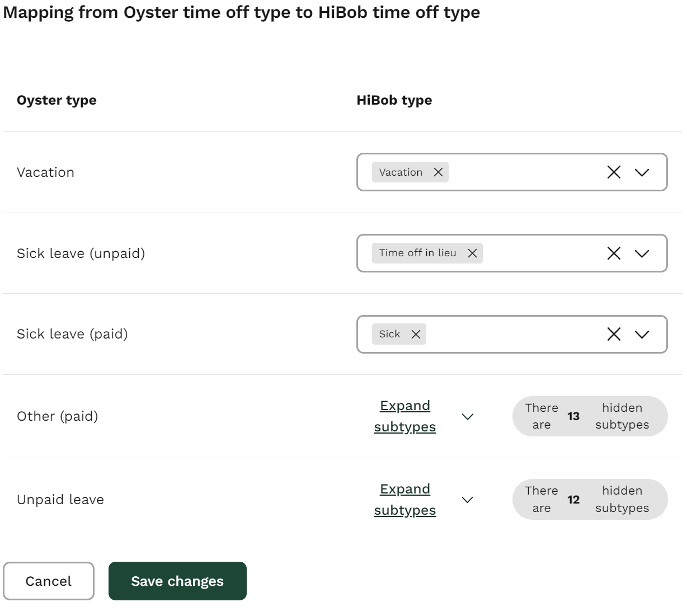The image size is (687, 616).
Task: Remove the Vacation tag chip
Action: click(x=438, y=172)
